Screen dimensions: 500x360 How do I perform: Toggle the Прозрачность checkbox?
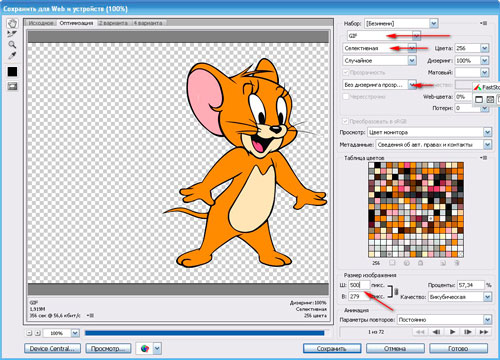(x=346, y=73)
